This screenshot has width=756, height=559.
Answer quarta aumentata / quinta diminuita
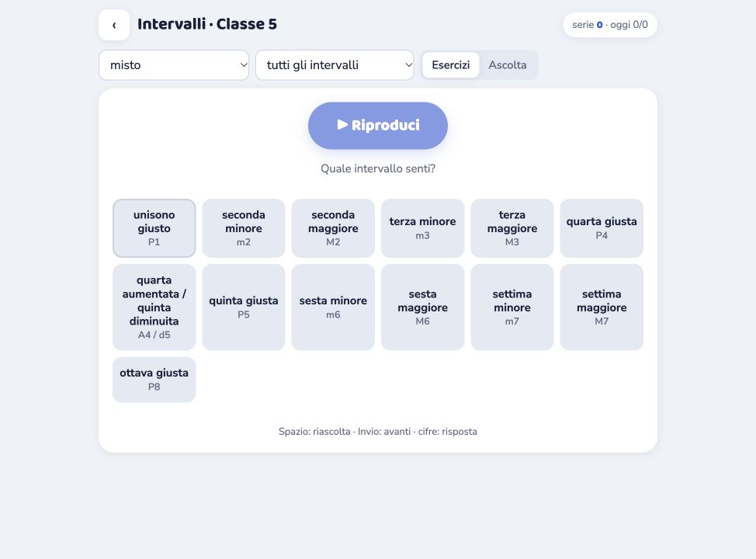click(154, 307)
